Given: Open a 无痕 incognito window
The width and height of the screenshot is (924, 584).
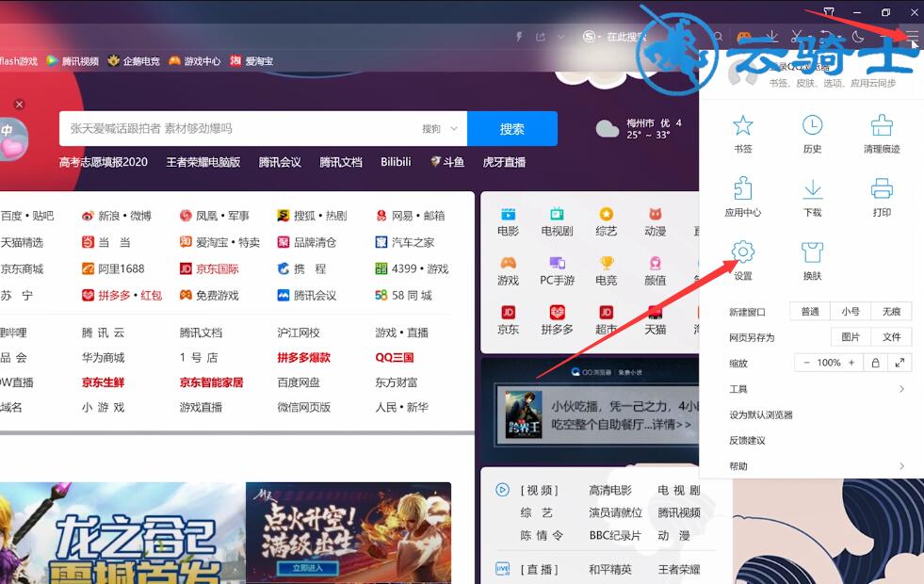Looking at the screenshot, I should 891,312.
